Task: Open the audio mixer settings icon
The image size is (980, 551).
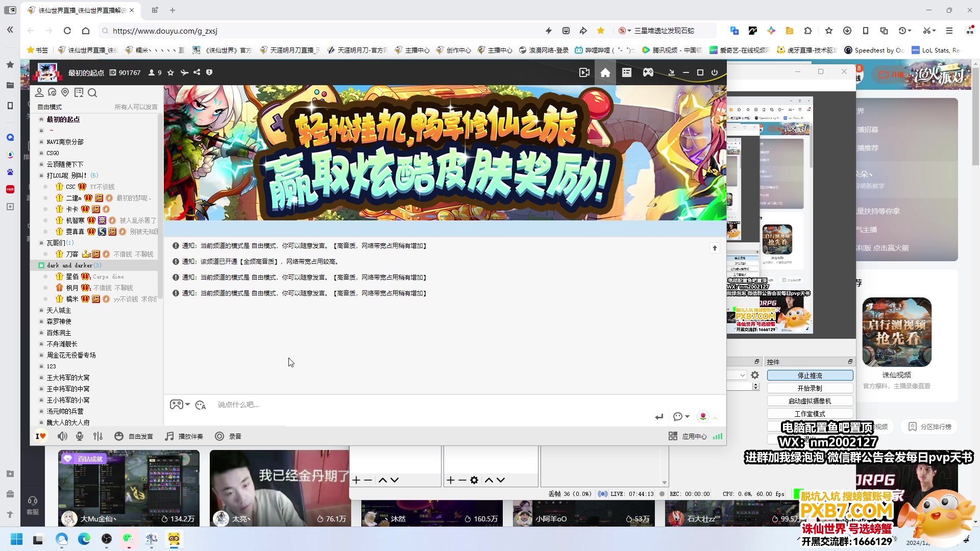Action: 98,436
